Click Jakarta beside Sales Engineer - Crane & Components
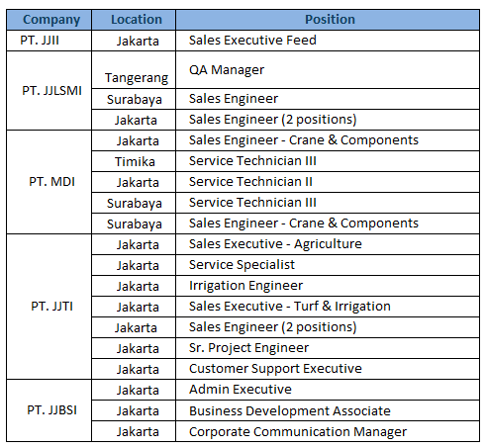The image size is (486, 448). [x=134, y=140]
